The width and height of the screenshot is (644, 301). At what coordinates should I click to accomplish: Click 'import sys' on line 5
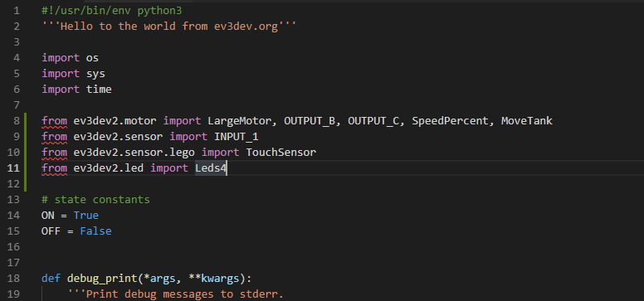point(74,74)
